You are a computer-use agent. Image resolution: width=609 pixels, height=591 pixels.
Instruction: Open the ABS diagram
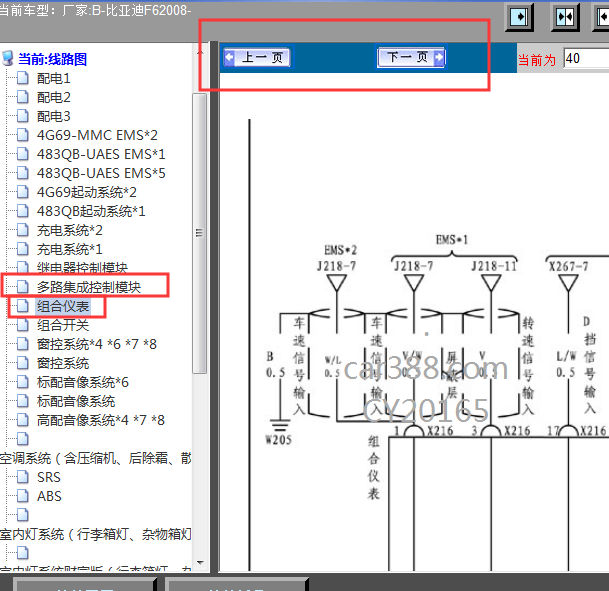[x=49, y=497]
